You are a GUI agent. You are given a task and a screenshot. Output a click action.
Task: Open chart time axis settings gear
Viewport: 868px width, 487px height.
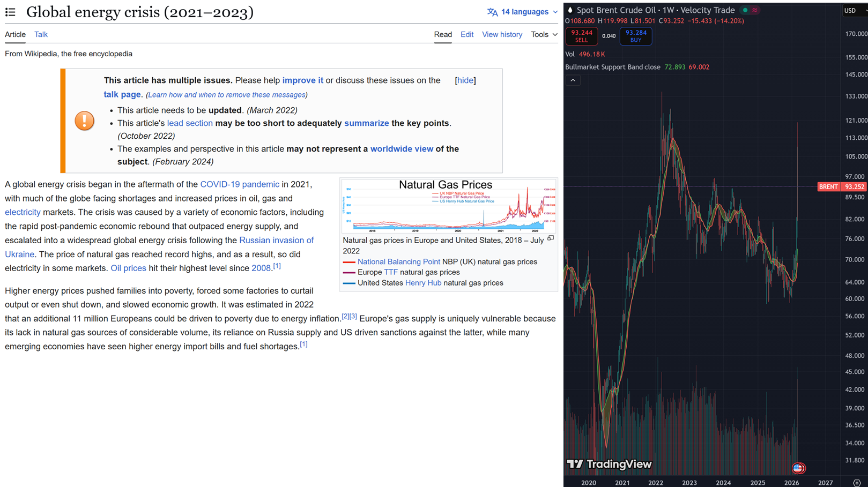857,483
